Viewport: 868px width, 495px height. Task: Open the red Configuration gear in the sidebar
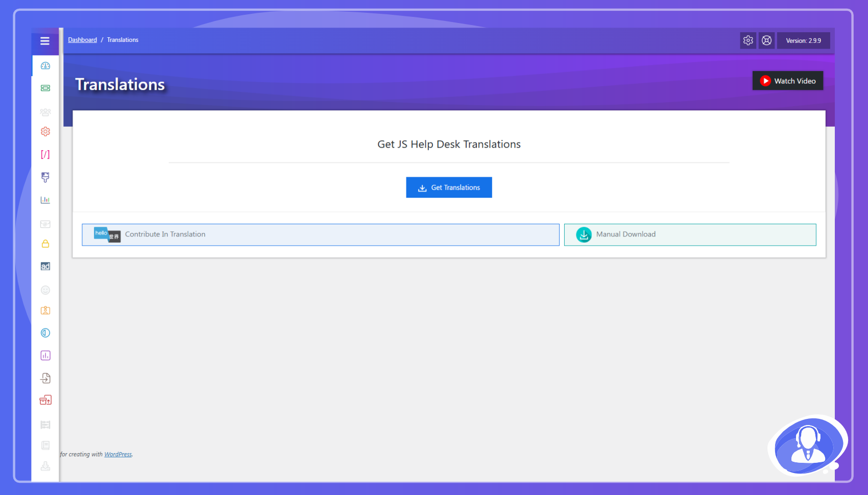pyautogui.click(x=45, y=132)
